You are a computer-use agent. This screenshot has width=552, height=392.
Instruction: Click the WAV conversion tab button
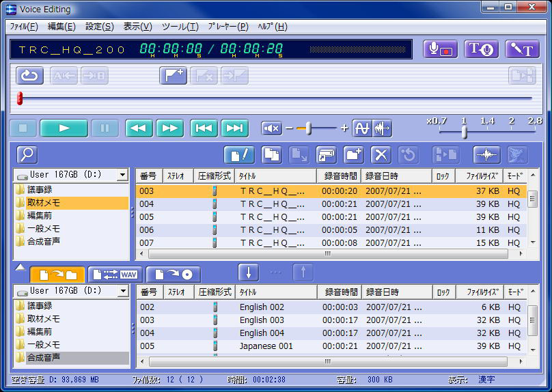click(115, 275)
